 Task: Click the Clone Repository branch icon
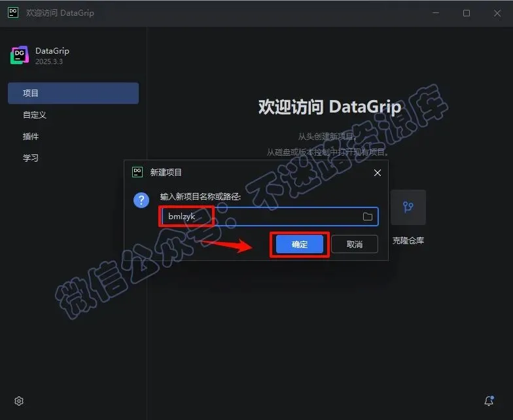[408, 207]
